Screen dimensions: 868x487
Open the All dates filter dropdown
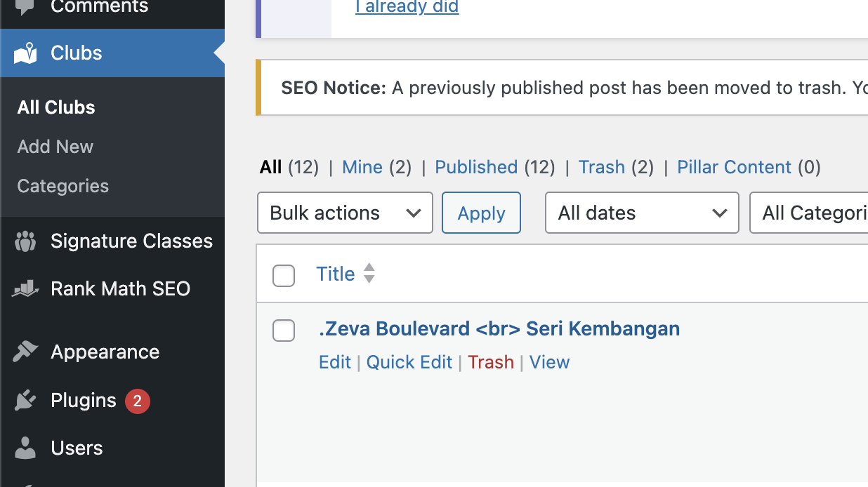pyautogui.click(x=641, y=213)
